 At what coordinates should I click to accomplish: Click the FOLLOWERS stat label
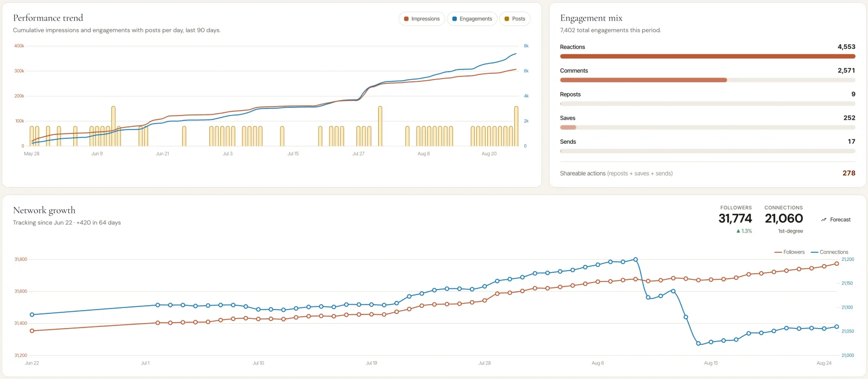pyautogui.click(x=736, y=208)
